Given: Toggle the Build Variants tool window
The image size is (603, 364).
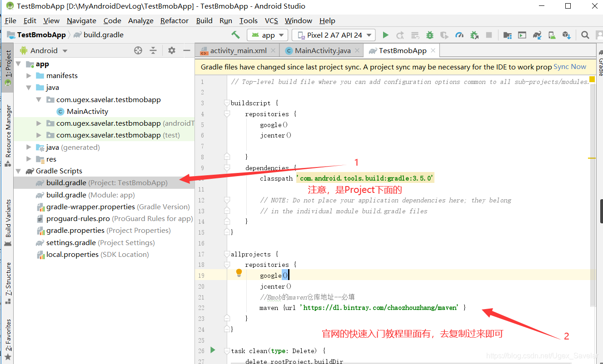Looking at the screenshot, I should pyautogui.click(x=7, y=222).
